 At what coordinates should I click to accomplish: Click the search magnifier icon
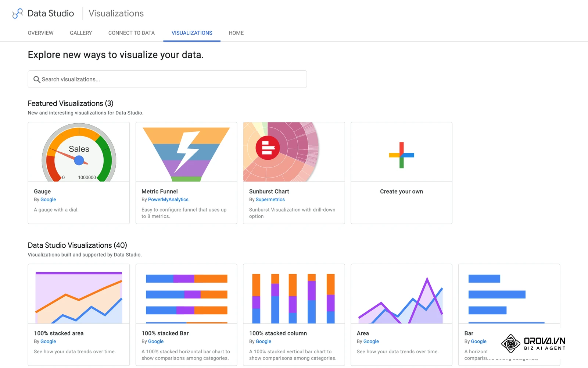point(37,79)
